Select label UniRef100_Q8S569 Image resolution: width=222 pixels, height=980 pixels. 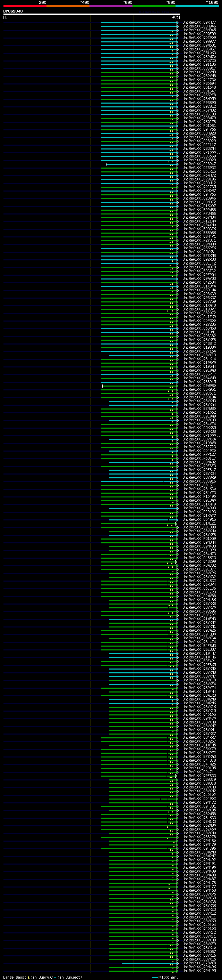tap(199, 156)
